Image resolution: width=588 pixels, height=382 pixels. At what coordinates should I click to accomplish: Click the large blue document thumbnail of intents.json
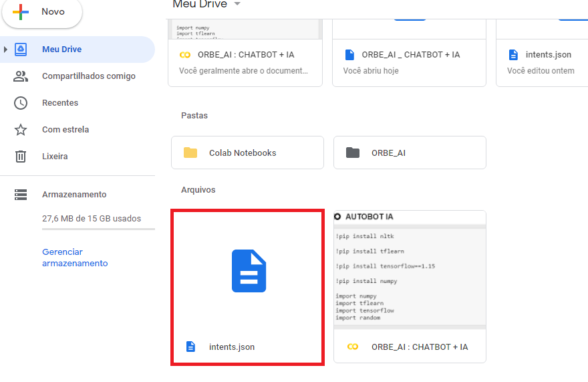tap(249, 271)
